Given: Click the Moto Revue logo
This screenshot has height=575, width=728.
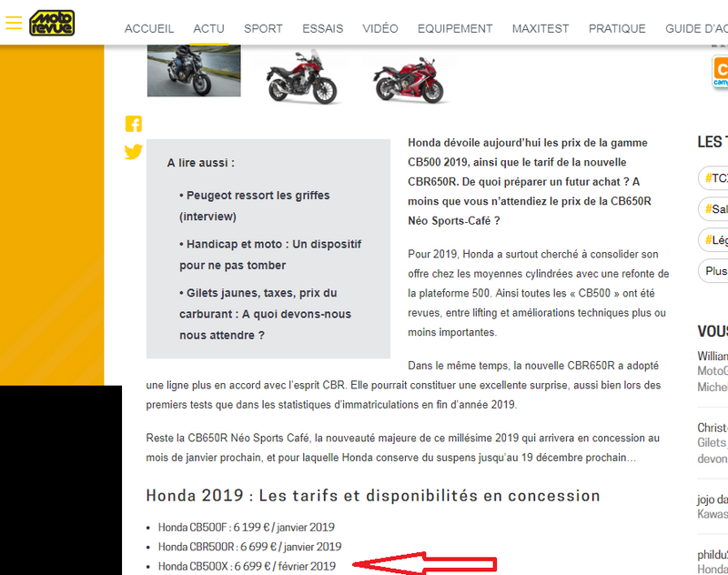Looking at the screenshot, I should pos(52,23).
